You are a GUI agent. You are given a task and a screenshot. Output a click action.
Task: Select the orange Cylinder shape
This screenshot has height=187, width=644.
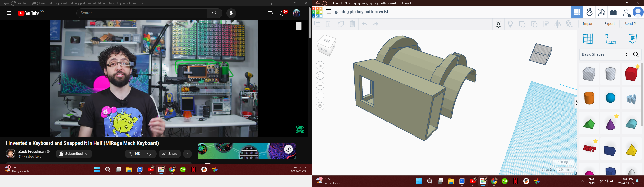coord(589,98)
